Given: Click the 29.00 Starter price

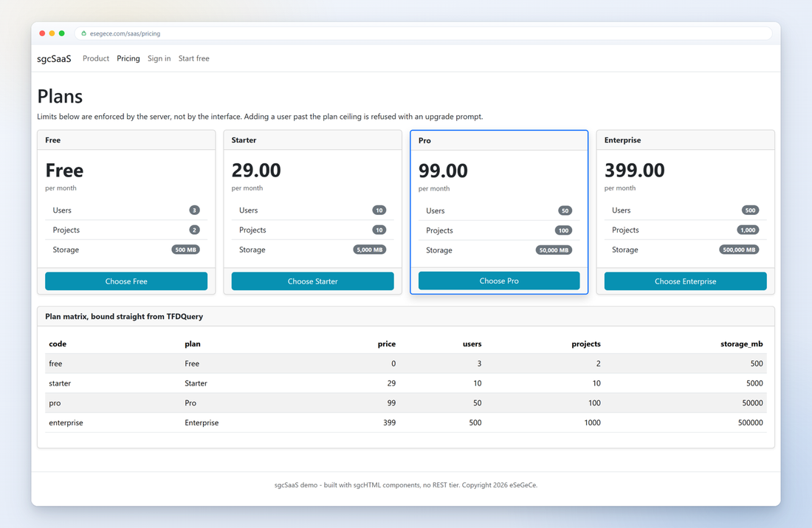Looking at the screenshot, I should (256, 170).
